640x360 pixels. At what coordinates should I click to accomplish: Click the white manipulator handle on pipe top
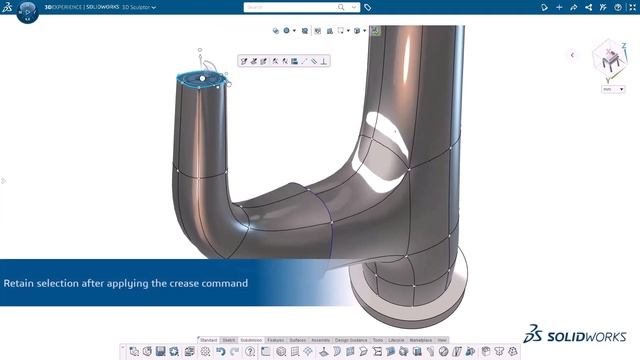pos(202,78)
